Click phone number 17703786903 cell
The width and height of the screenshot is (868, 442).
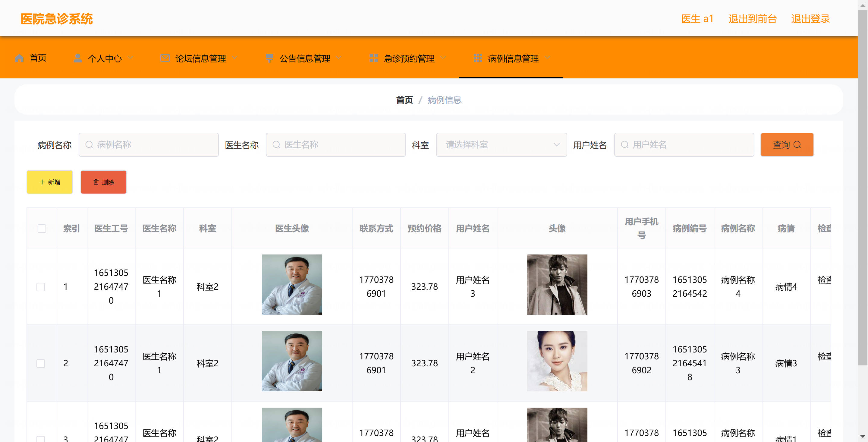(x=642, y=286)
